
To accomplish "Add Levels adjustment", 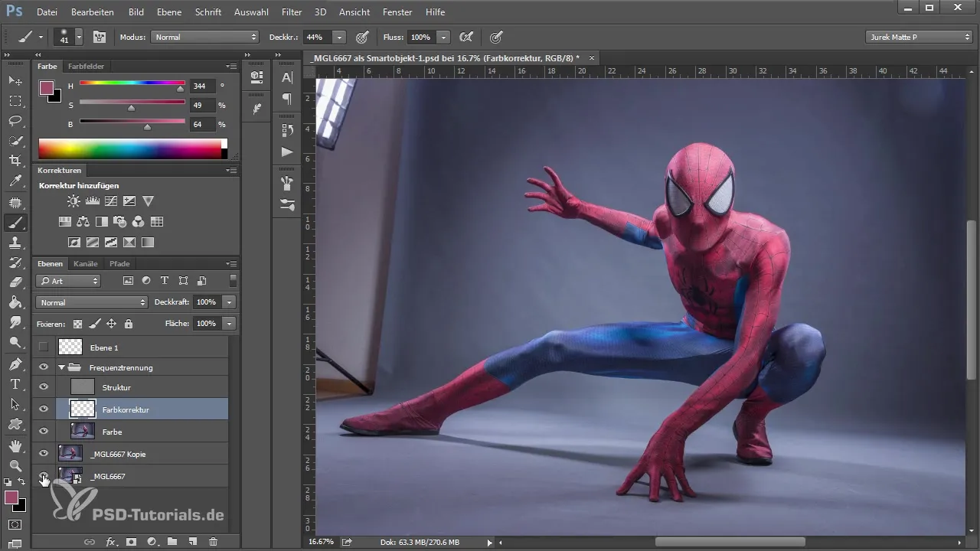I will coord(93,201).
